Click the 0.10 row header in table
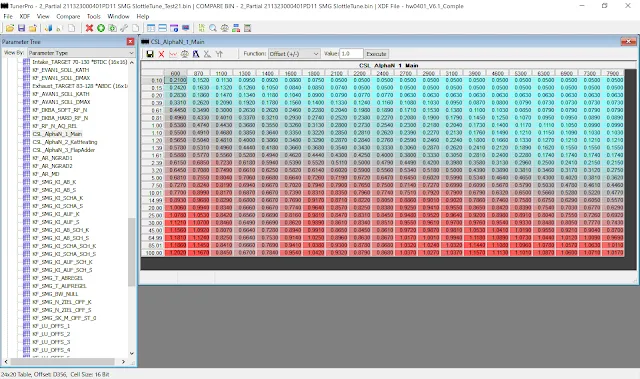The width and height of the screenshot is (640, 379). [153, 80]
